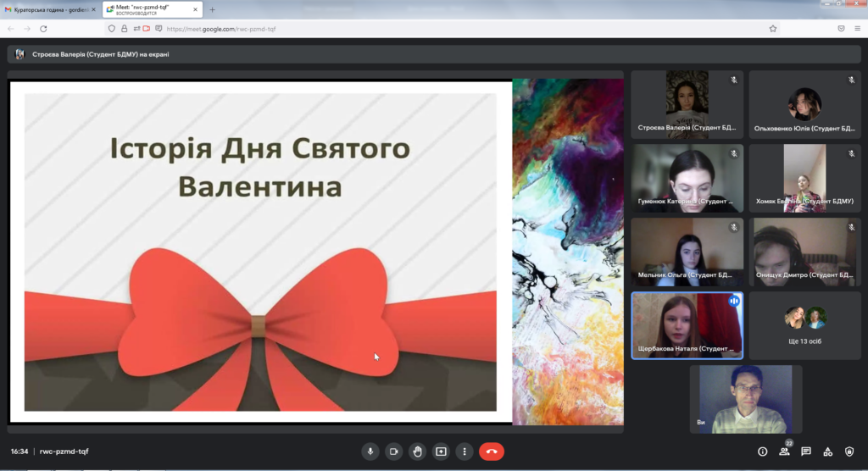Open the more options three-dot menu
This screenshot has width=868, height=471.
pyautogui.click(x=465, y=452)
